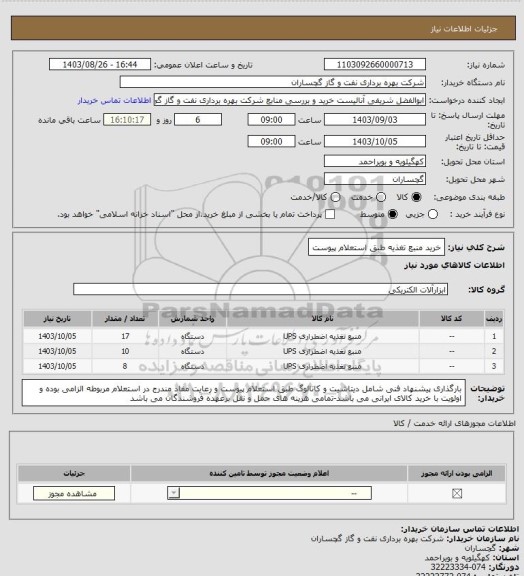Click the ردیف column header
Viewport: 524px width, 576px height.
[x=494, y=318]
